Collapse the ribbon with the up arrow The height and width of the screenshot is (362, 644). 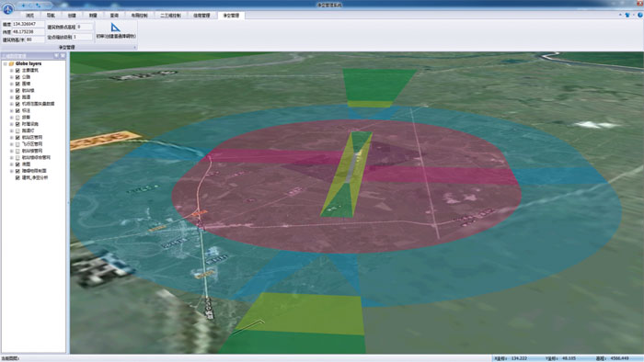(620, 16)
